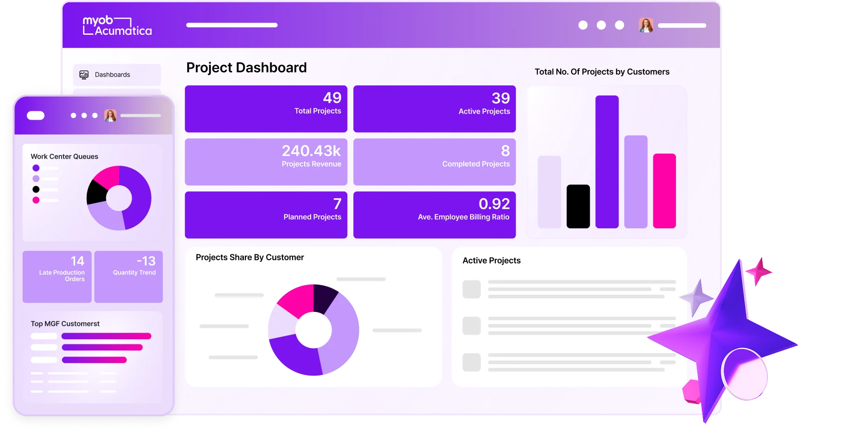Open the Ave. Employee Billing Ratio card
The width and height of the screenshot is (868, 440).
click(434, 214)
